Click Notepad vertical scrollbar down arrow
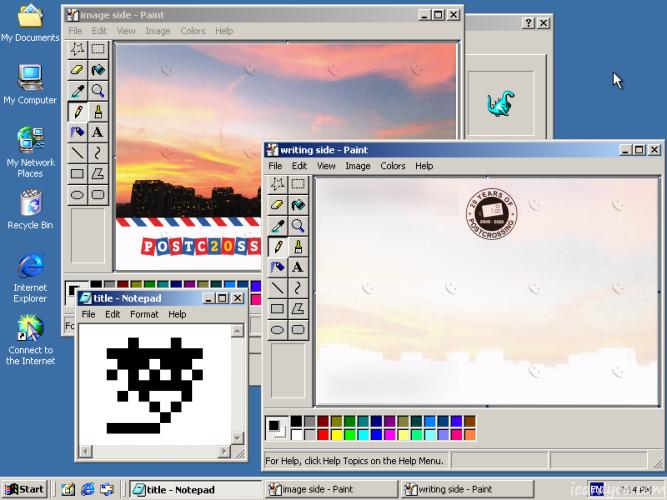Viewport: 667px width, 500px height. point(237,437)
